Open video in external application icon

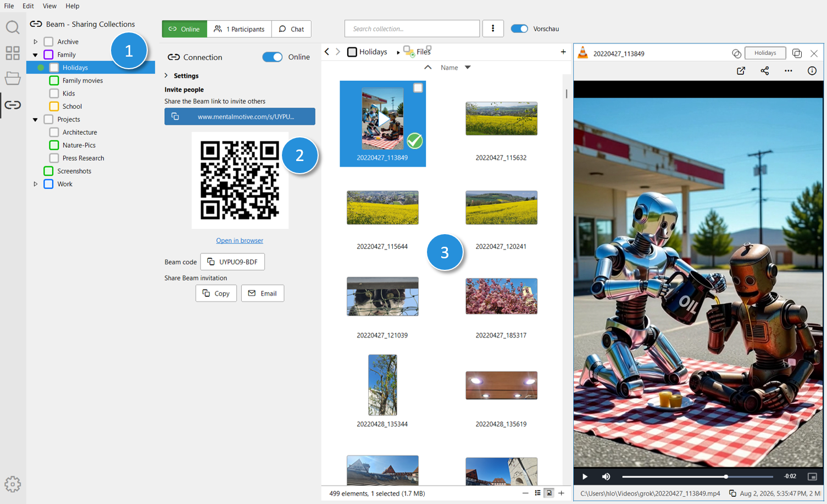click(x=741, y=71)
